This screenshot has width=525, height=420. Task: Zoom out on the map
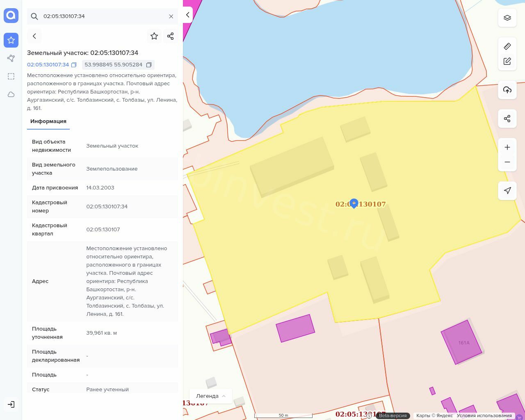tap(507, 162)
